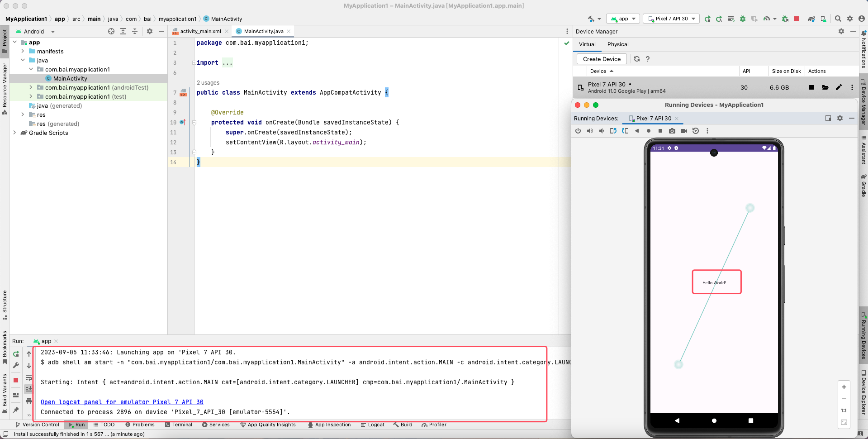Open the Problems tool window tab
This screenshot has width=868, height=439.
140,425
